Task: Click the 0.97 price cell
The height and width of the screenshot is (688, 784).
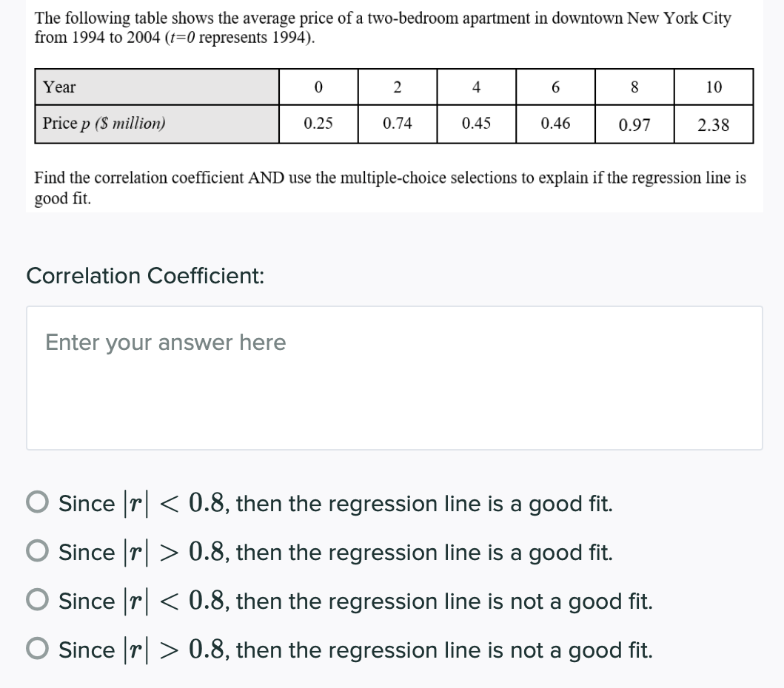Action: 634,124
